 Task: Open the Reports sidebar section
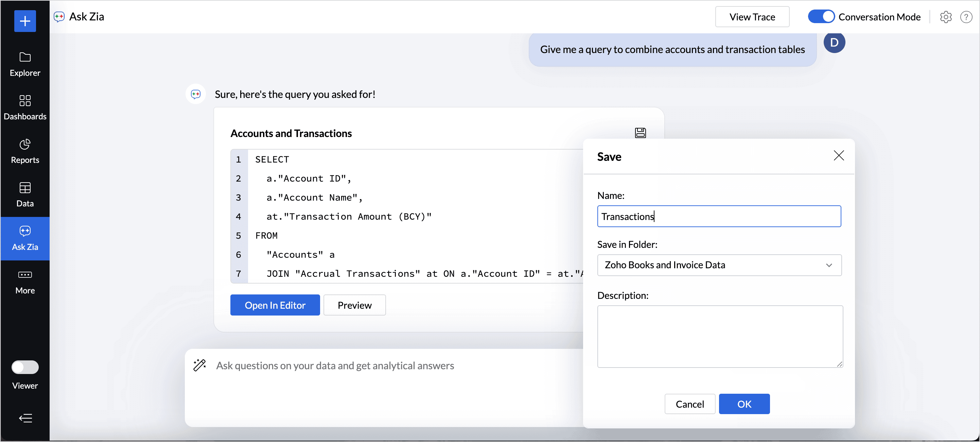pos(25,151)
